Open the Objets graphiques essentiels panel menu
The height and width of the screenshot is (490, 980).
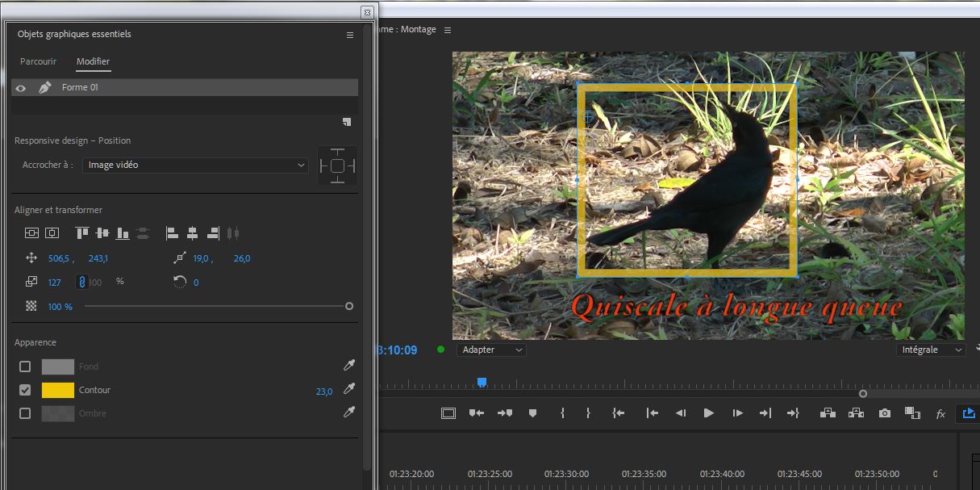point(350,35)
